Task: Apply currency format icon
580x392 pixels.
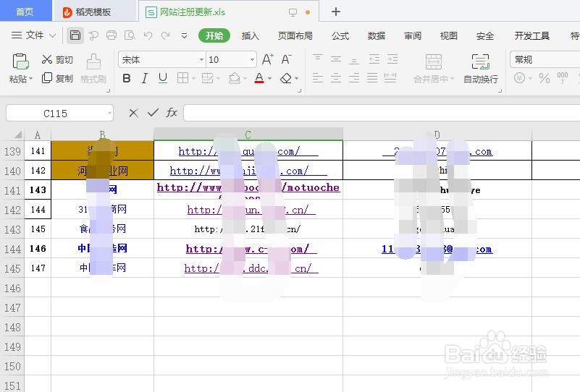Action: (x=519, y=78)
